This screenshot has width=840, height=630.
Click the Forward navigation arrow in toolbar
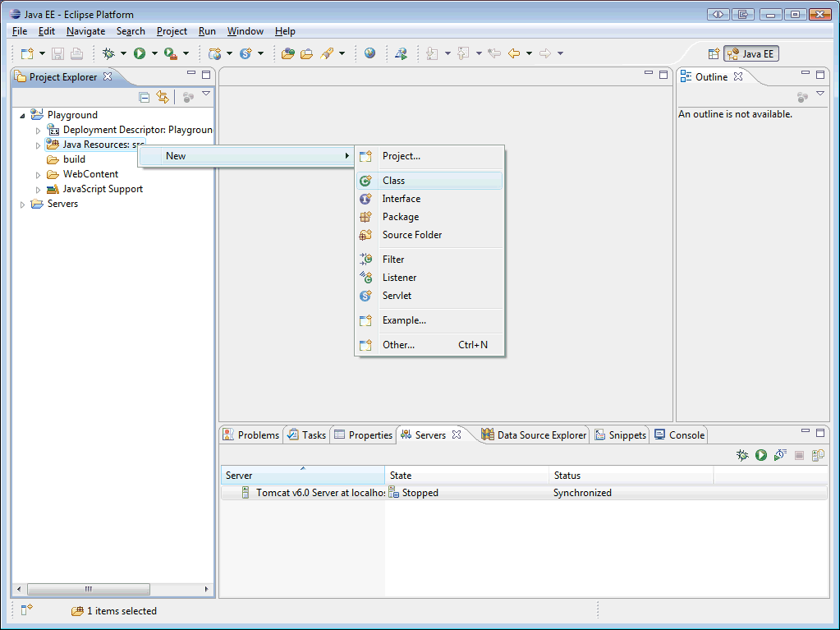click(x=545, y=53)
